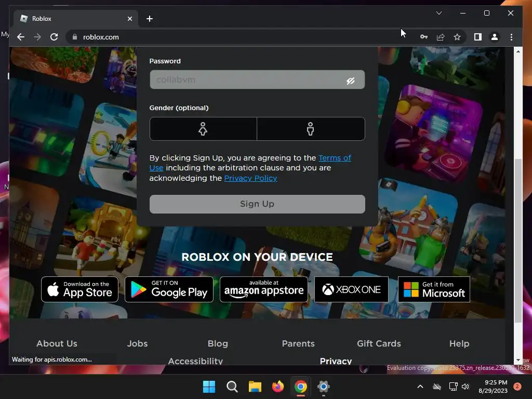The image size is (532, 399).
Task: Open Get it from Microsoft badge
Action: point(434,289)
